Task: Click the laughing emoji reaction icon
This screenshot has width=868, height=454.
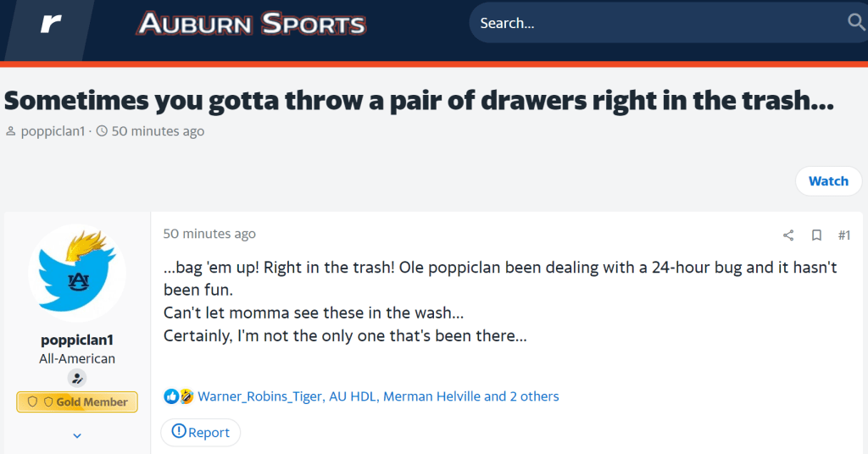Action: [186, 396]
